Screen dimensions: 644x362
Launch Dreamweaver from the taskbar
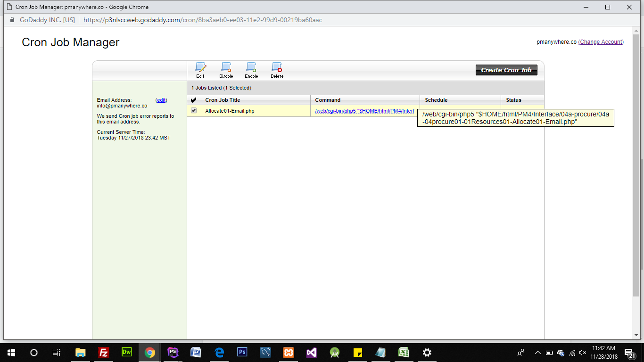coord(127,353)
